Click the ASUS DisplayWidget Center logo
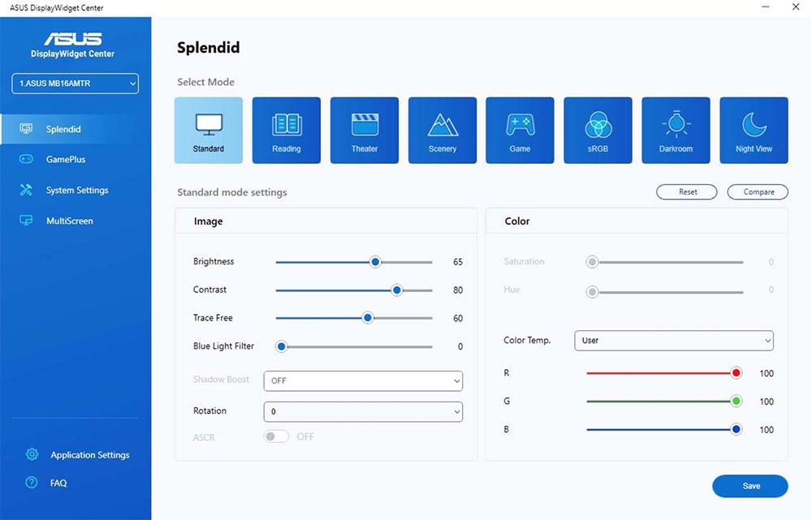812x520 pixels. (x=72, y=45)
